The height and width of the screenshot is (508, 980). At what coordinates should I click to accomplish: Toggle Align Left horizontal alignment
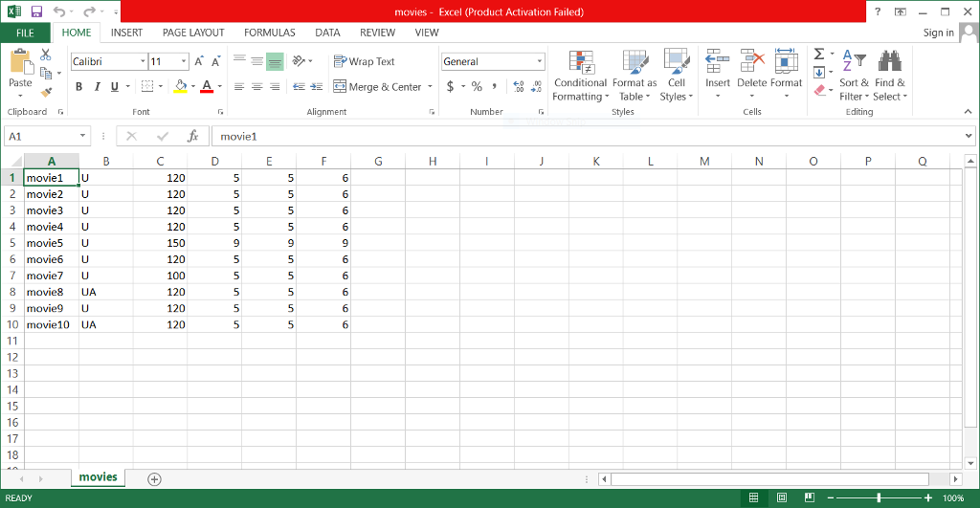pyautogui.click(x=239, y=87)
